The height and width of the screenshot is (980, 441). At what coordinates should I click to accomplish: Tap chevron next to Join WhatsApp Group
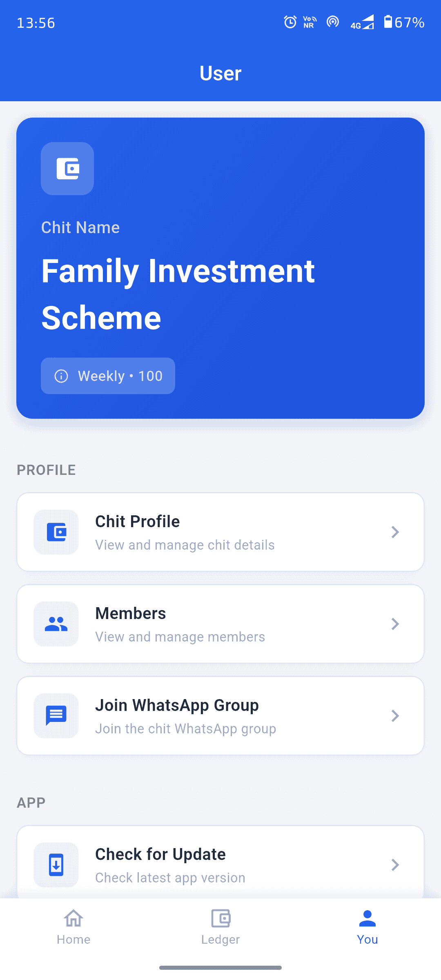click(x=395, y=716)
